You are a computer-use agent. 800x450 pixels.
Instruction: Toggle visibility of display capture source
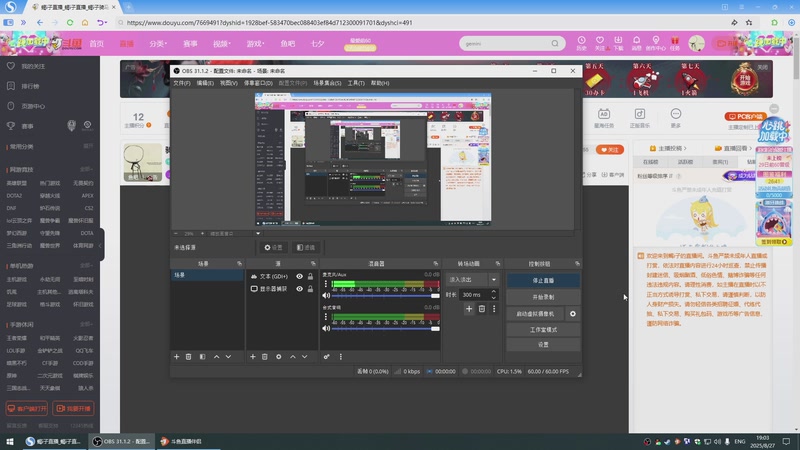[299, 288]
